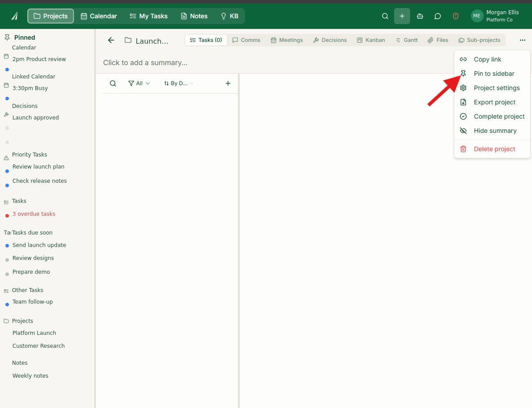Open the Launch approved decision

point(36,118)
